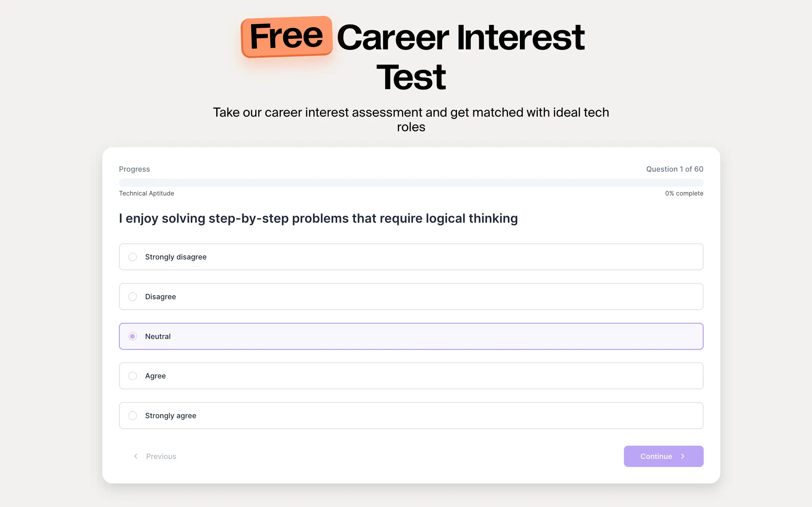812x507 pixels.
Task: Go back using the Previous text
Action: coord(161,456)
